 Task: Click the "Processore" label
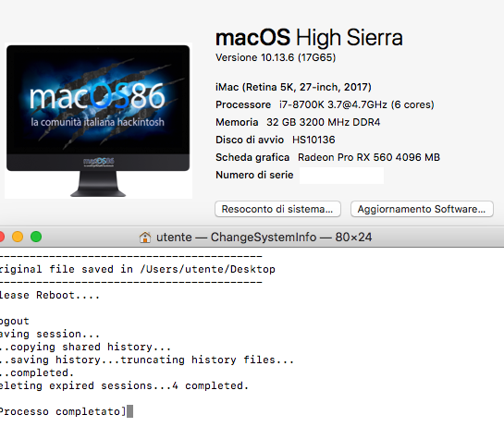243,104
